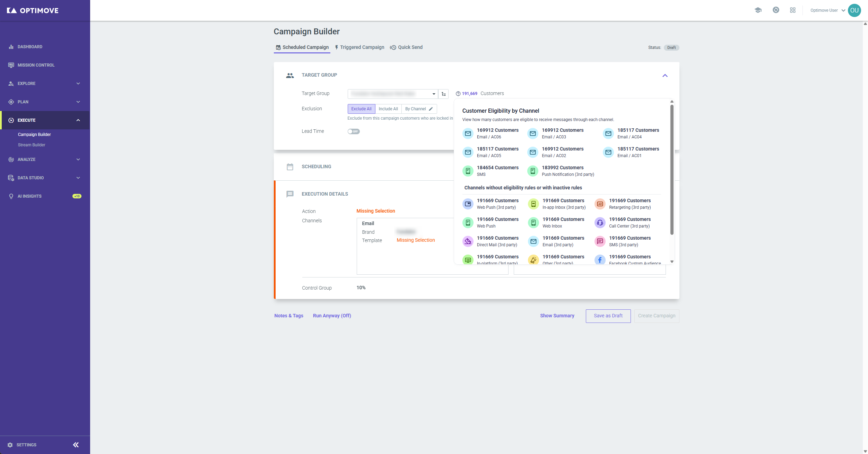The width and height of the screenshot is (868, 454).
Task: Click the Facebook Custom Audience channel icon
Action: point(600,259)
